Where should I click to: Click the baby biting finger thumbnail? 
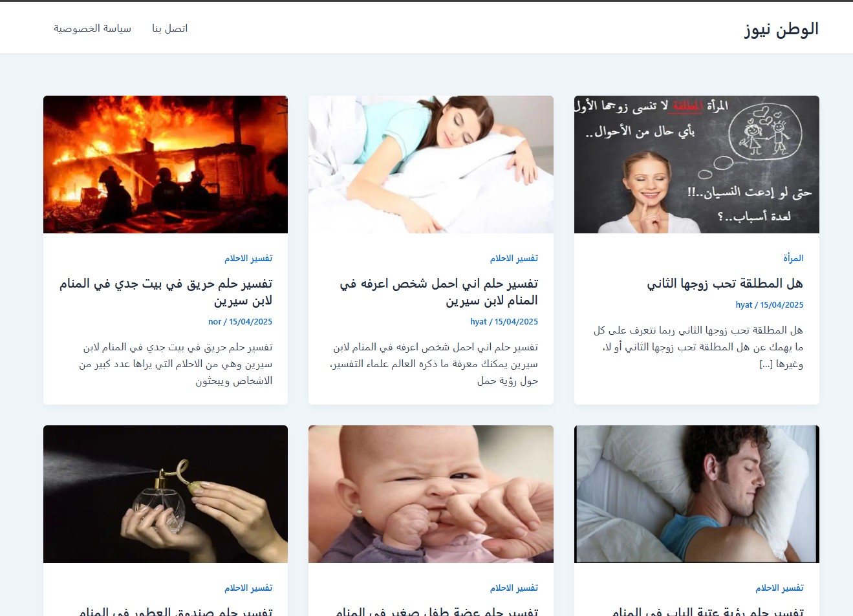click(x=431, y=494)
